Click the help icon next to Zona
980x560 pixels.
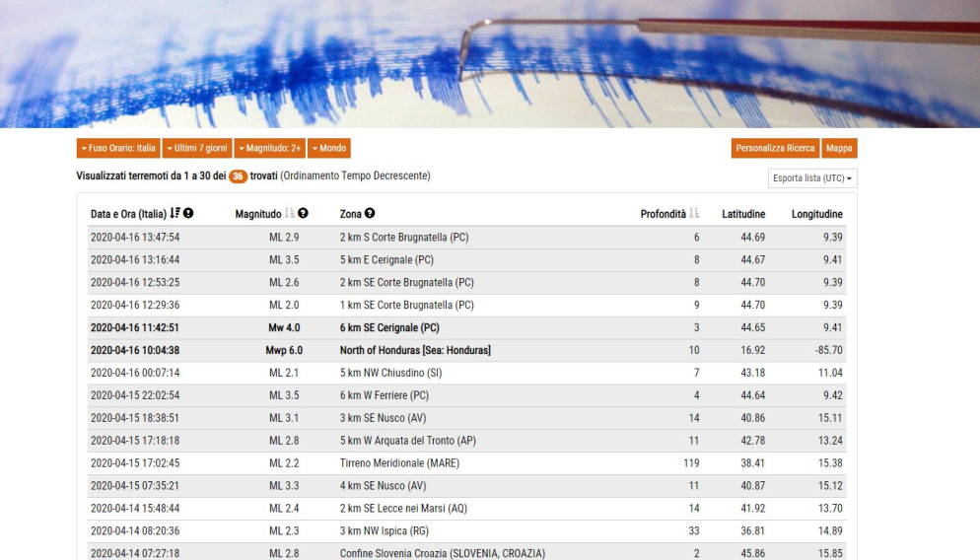point(370,214)
